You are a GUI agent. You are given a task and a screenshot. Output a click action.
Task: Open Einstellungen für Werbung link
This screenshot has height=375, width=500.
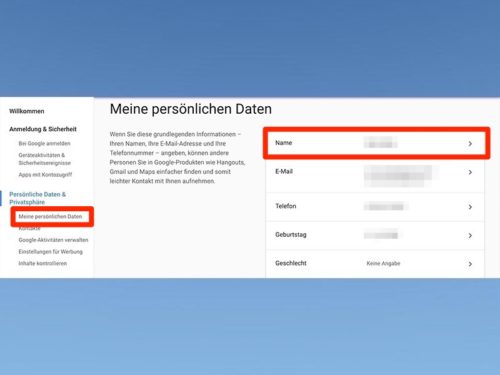tap(51, 252)
